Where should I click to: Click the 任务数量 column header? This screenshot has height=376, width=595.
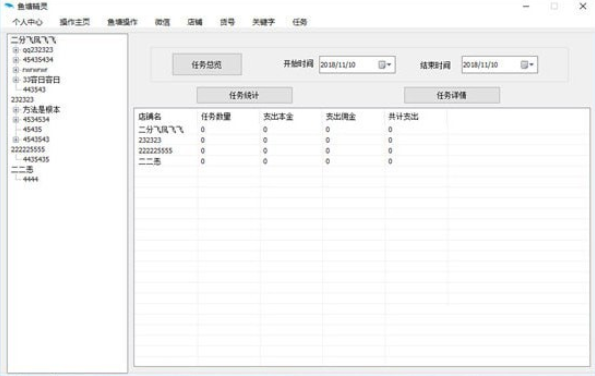point(216,116)
